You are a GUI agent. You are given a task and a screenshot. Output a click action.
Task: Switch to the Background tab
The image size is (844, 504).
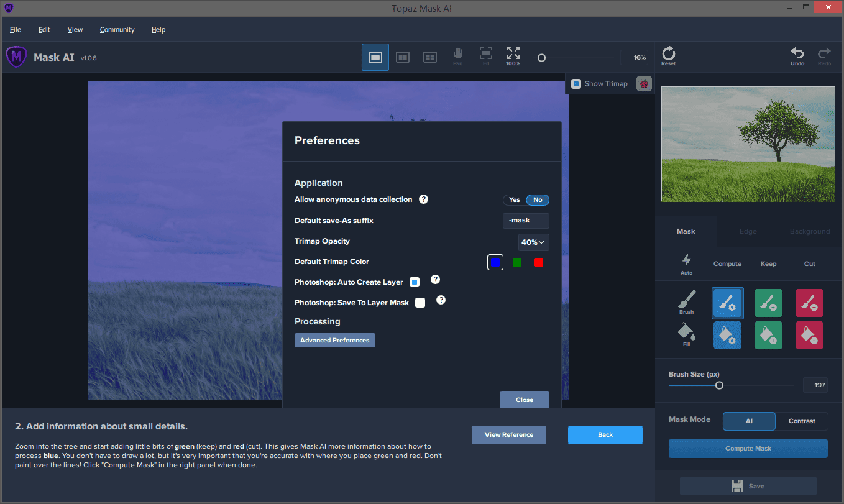coord(810,231)
